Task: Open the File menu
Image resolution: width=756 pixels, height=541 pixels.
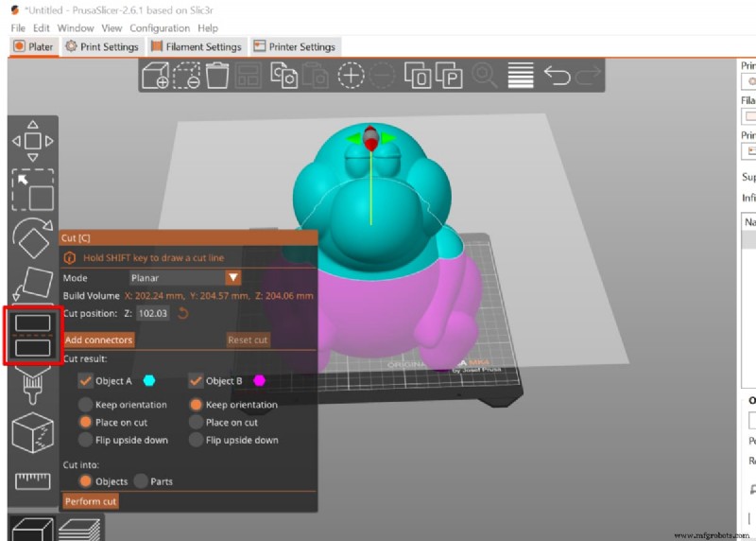Action: [18, 28]
